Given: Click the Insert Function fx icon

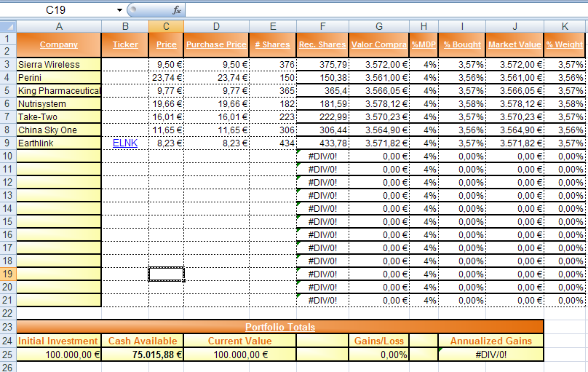Looking at the screenshot, I should click(177, 10).
